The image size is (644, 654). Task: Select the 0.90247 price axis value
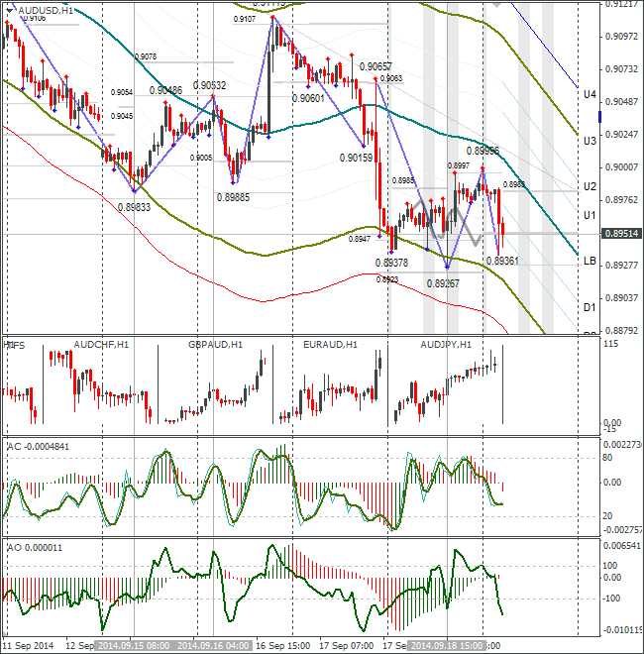tap(621, 135)
